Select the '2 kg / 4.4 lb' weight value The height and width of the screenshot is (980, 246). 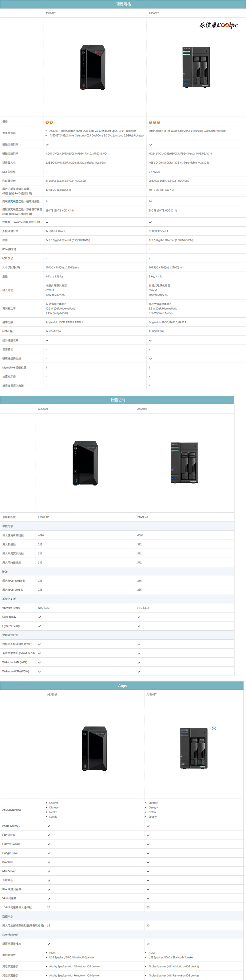(x=156, y=276)
